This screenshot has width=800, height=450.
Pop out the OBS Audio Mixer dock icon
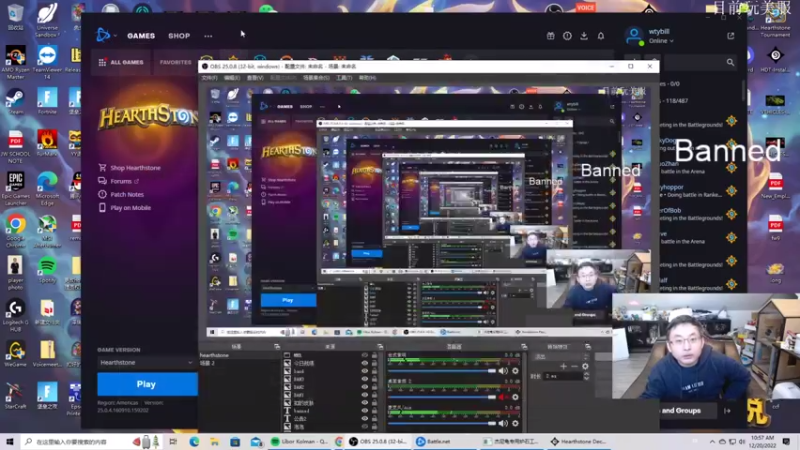(523, 346)
